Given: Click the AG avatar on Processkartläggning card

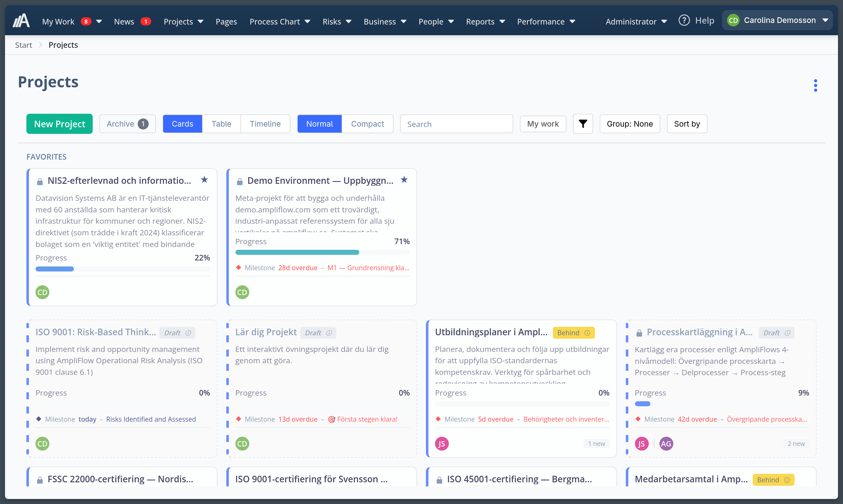Looking at the screenshot, I should click(x=666, y=444).
